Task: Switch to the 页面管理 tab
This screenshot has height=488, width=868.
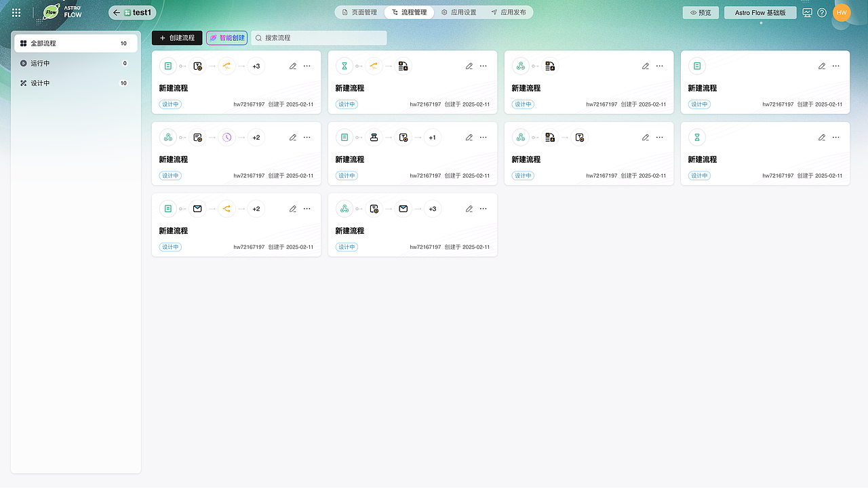Action: pyautogui.click(x=359, y=12)
